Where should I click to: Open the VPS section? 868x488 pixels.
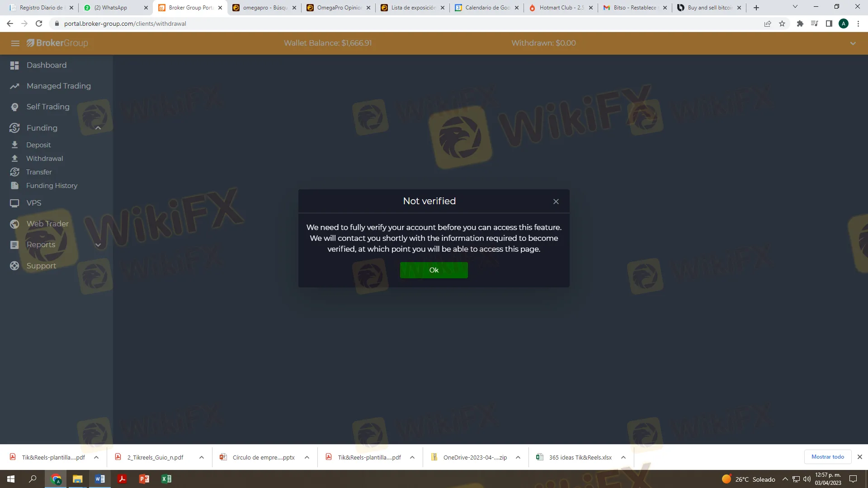(x=33, y=203)
